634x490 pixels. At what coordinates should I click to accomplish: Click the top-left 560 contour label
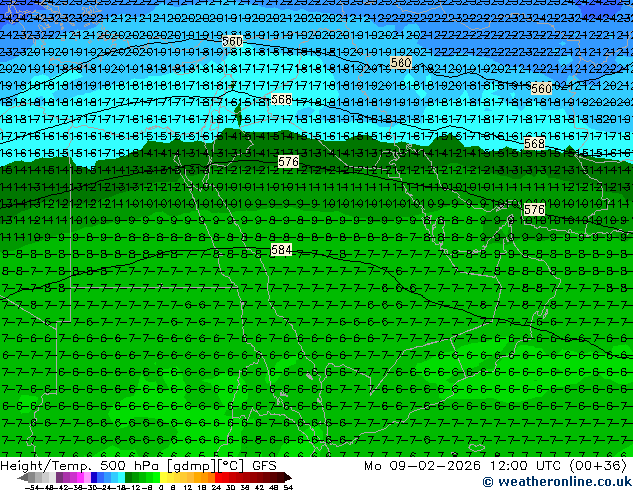coord(232,41)
